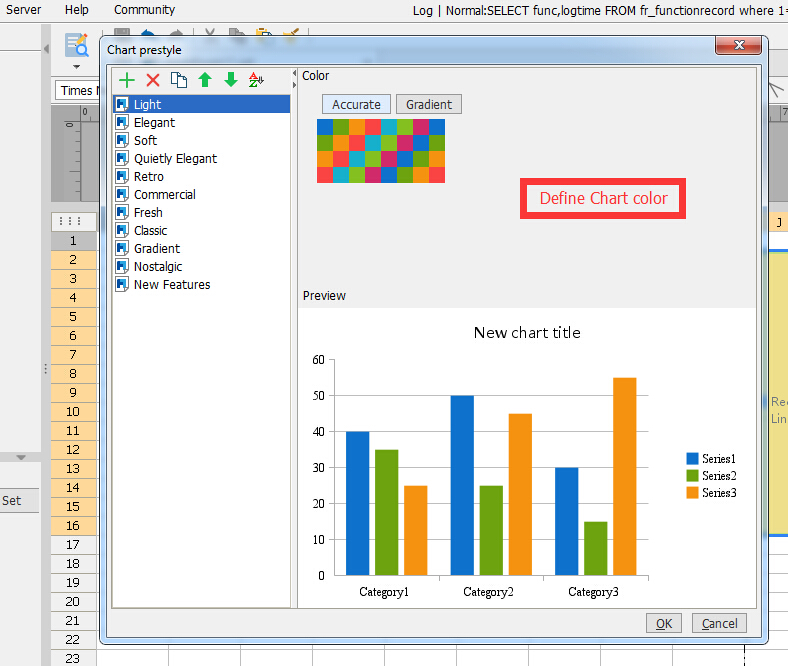Select the Nostalgic prestyle
Image resolution: width=788 pixels, height=666 pixels.
[202, 266]
